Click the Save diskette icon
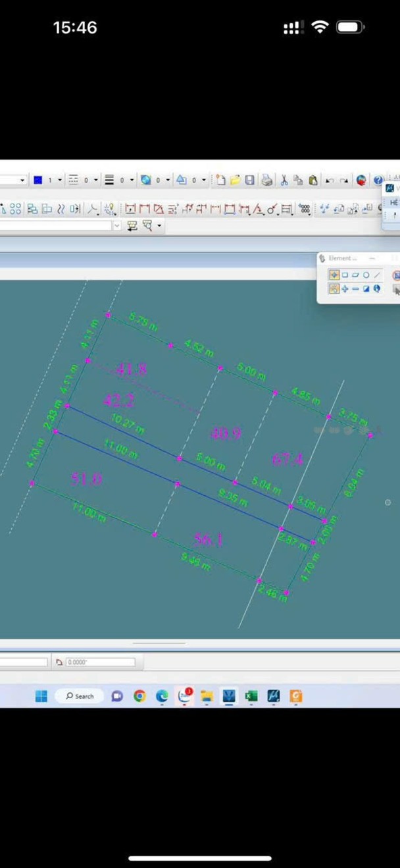 click(250, 180)
